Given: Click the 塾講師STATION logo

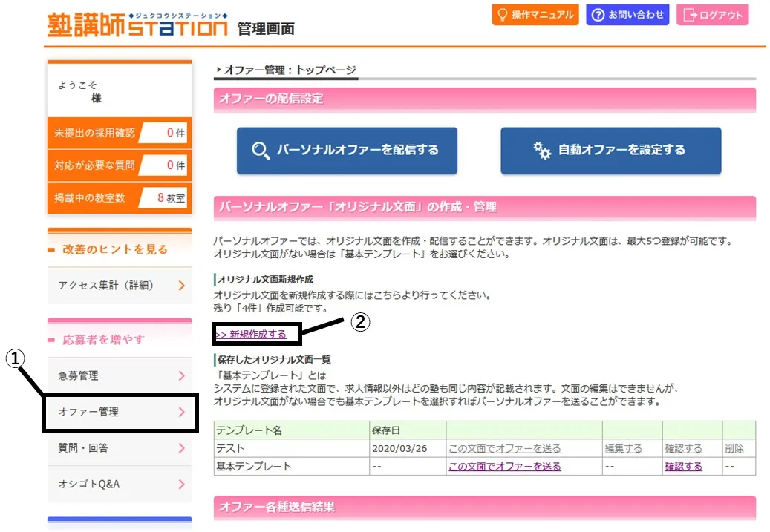Looking at the screenshot, I should (x=137, y=25).
